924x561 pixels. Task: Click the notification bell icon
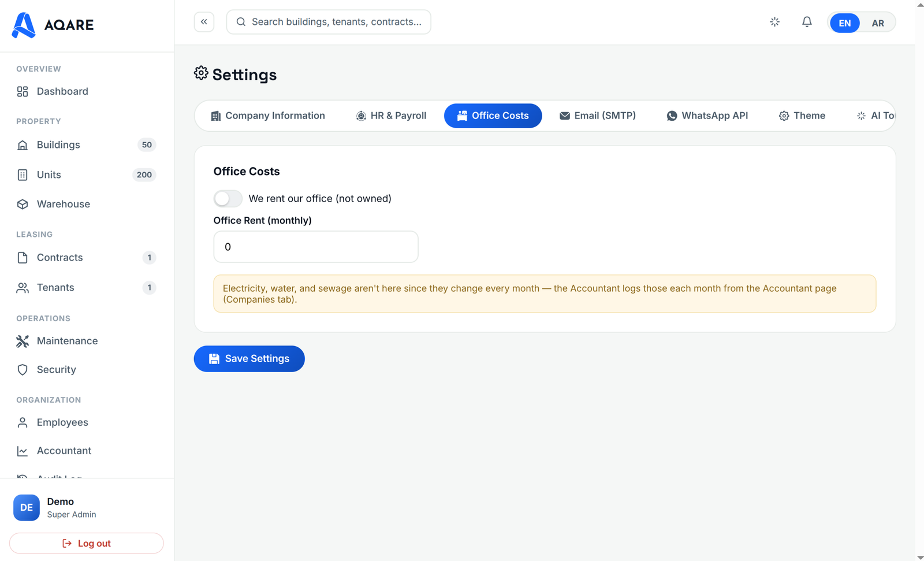coord(807,22)
